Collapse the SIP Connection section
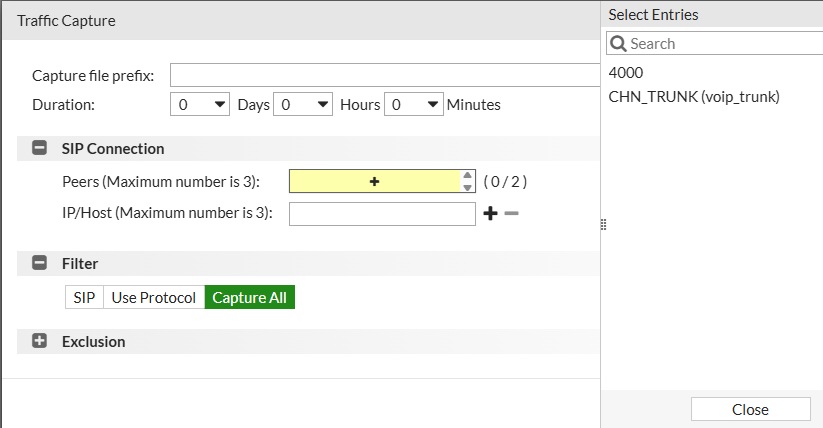The width and height of the screenshot is (823, 428). (x=39, y=148)
